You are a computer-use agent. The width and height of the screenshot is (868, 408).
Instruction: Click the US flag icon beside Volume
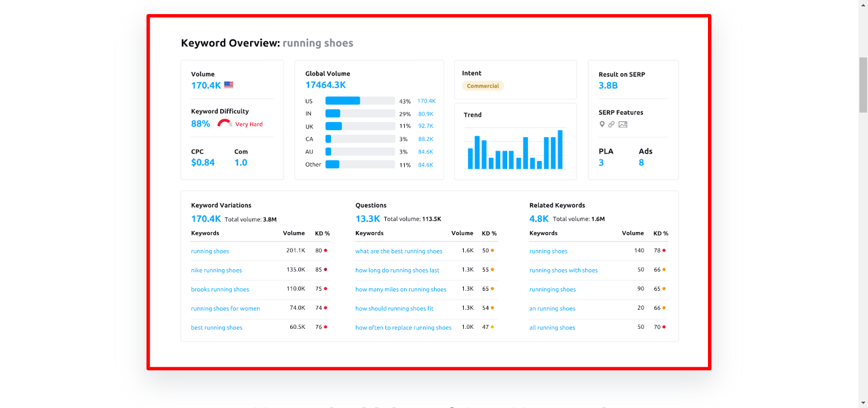(229, 85)
